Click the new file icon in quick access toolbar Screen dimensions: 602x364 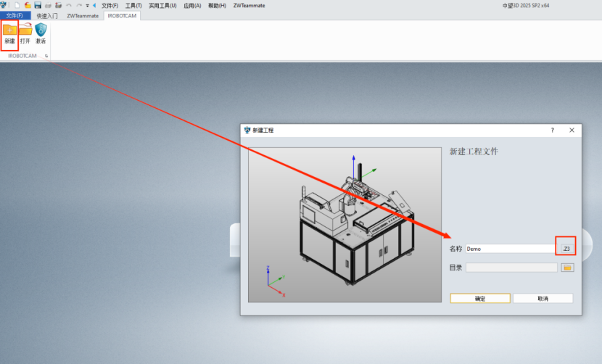click(x=16, y=5)
